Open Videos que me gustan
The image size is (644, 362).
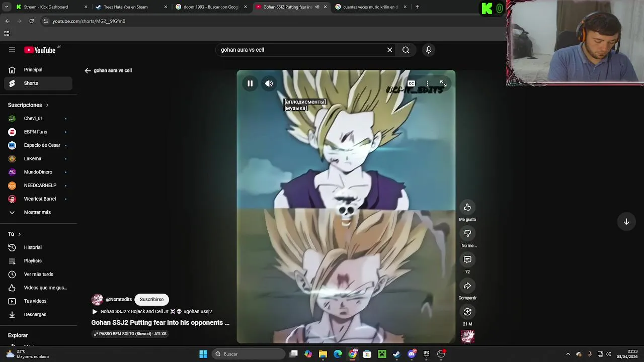[x=38, y=288]
